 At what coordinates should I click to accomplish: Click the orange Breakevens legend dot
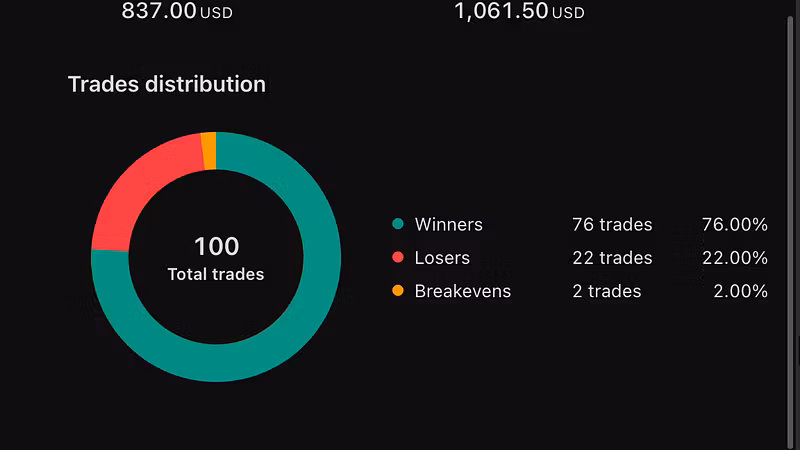[398, 291]
